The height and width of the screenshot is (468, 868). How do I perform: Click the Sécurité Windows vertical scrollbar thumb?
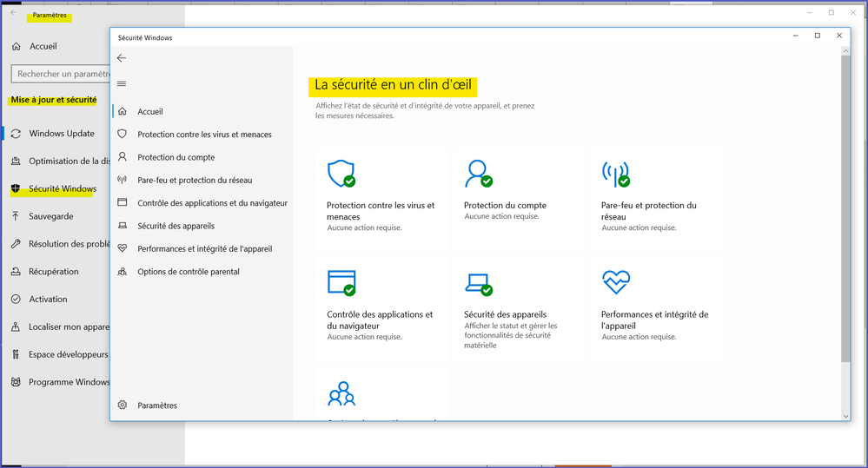[x=845, y=208]
